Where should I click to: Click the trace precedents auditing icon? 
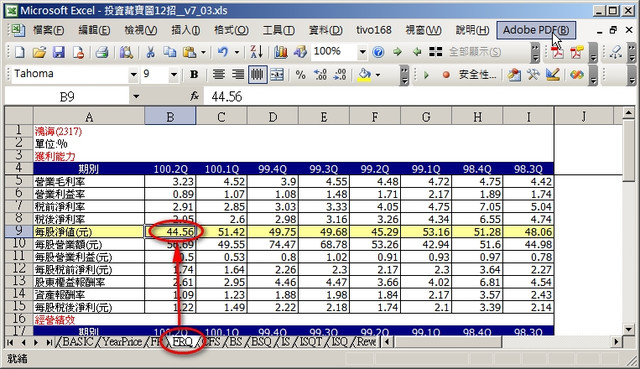tap(616, 52)
